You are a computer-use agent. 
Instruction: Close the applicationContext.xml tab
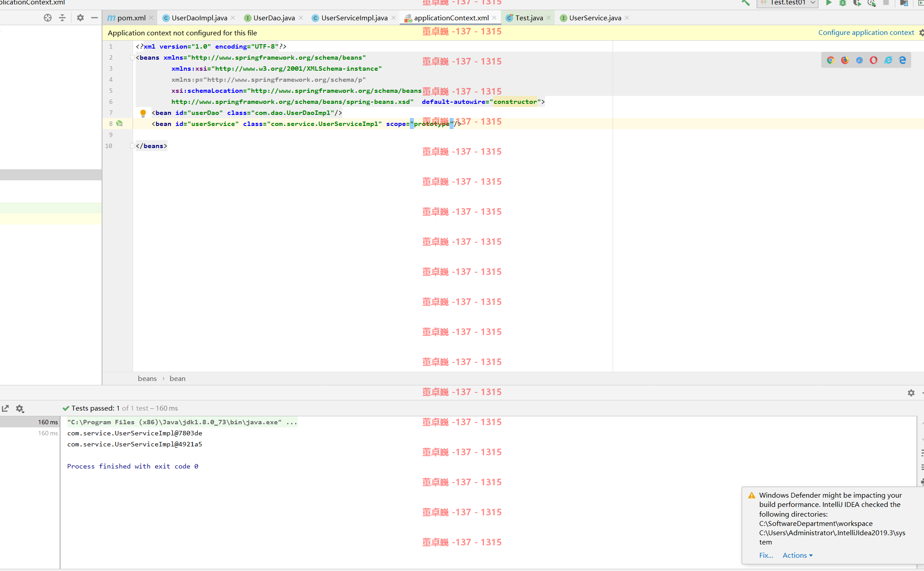point(494,18)
